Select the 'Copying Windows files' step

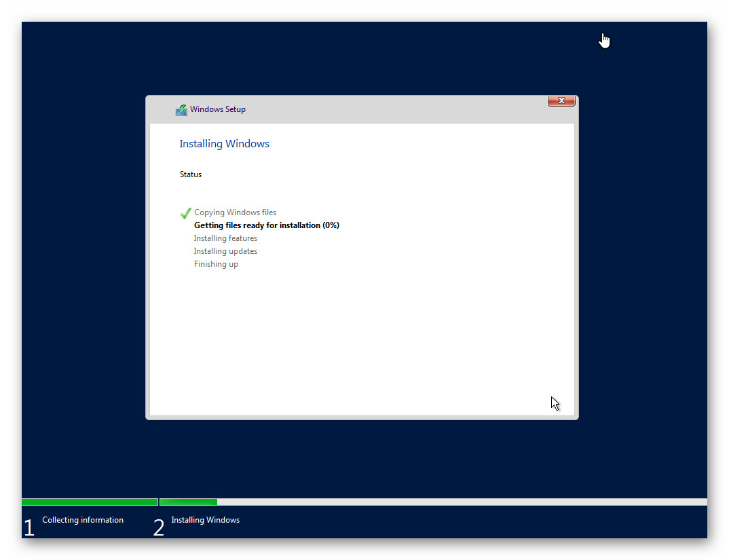(235, 212)
